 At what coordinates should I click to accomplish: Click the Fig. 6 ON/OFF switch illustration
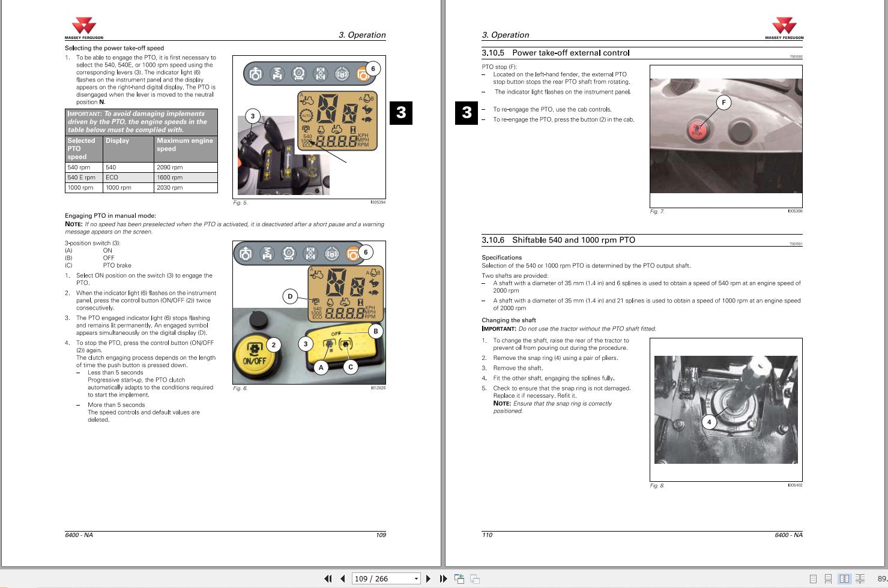click(x=309, y=313)
